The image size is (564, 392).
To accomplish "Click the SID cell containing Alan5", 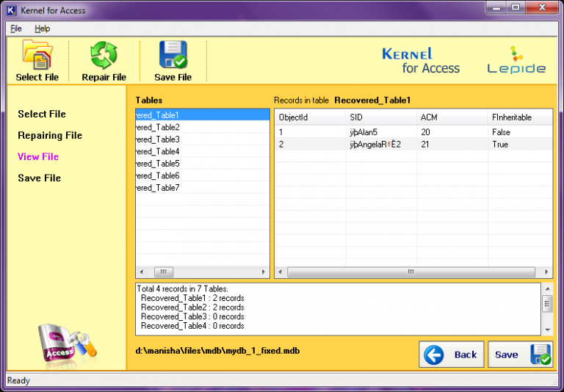I will click(381, 132).
